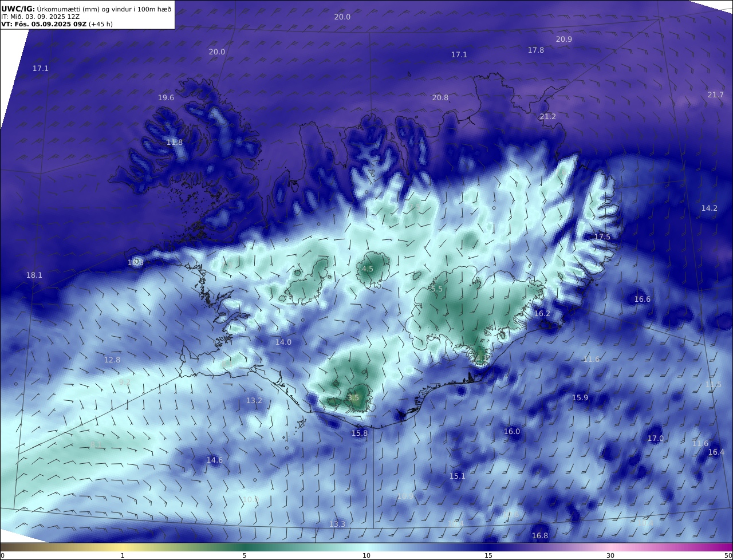Pick the 21.2 value label
The width and height of the screenshot is (733, 560).
tap(547, 117)
